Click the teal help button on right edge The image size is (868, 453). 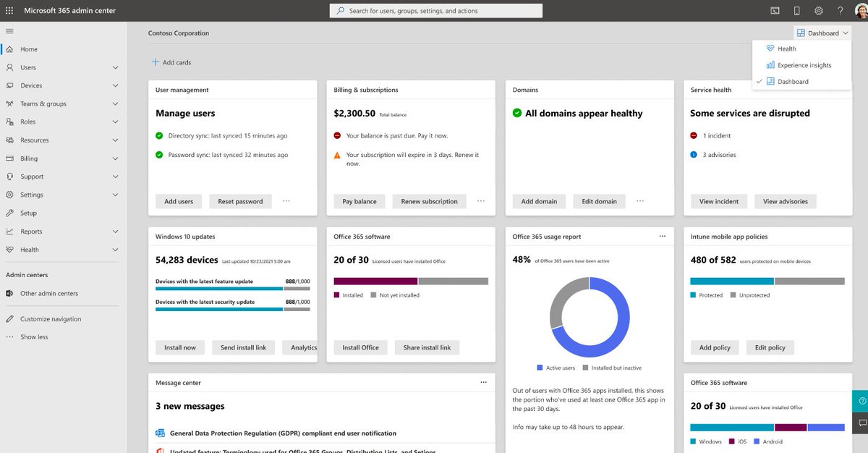861,401
